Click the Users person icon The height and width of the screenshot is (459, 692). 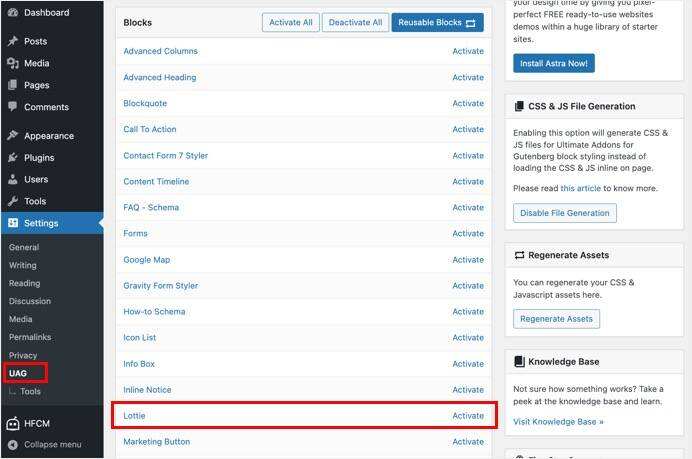13,179
